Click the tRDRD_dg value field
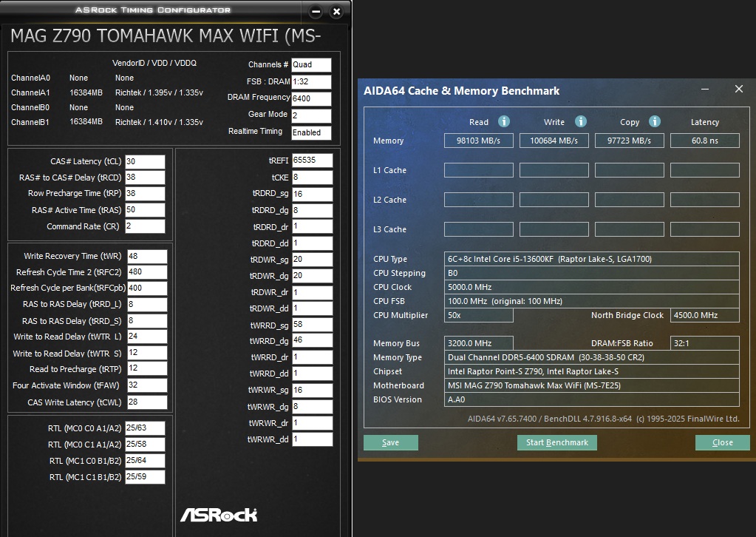756x537 pixels. 312,210
